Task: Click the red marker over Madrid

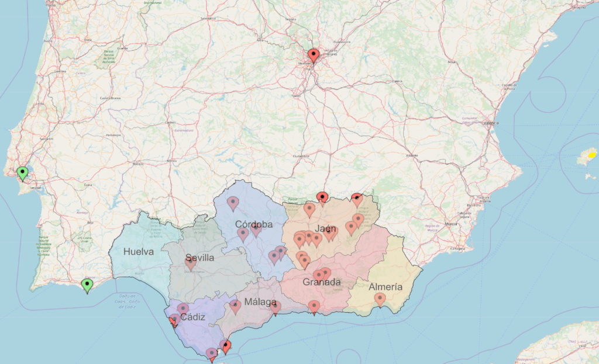Action: (x=314, y=56)
